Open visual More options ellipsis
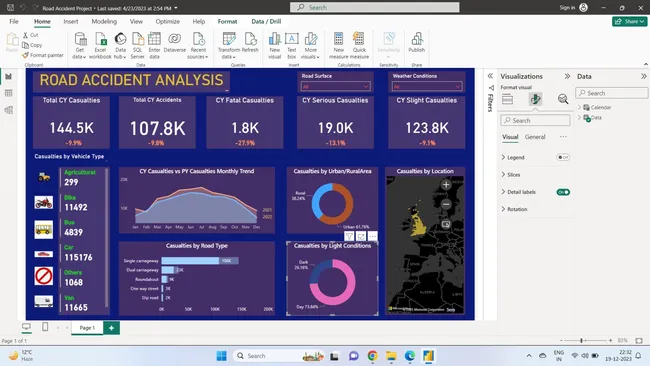 click(x=373, y=236)
